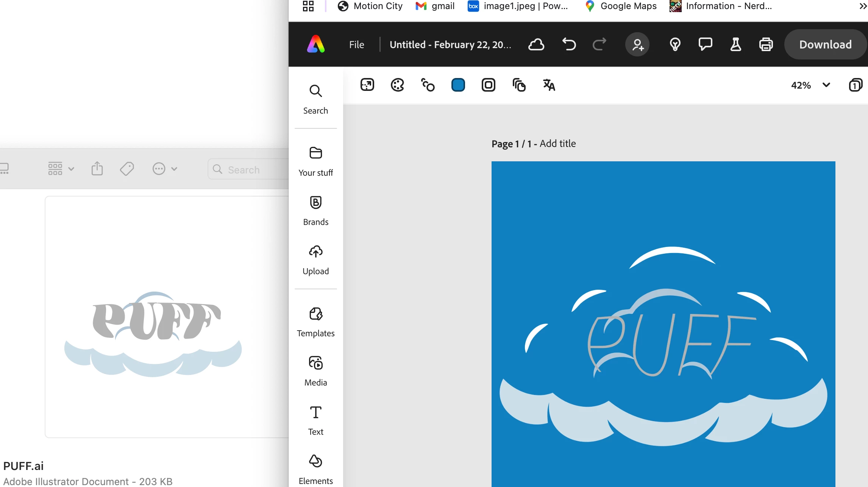Click Add title next to Page 1
Viewport: 868px width, 487px height.
[x=557, y=144]
